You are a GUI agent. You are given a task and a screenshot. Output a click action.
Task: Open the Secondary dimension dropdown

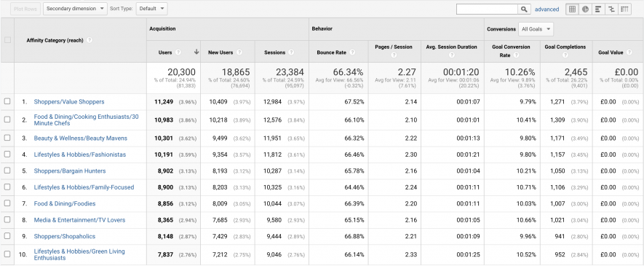click(75, 9)
